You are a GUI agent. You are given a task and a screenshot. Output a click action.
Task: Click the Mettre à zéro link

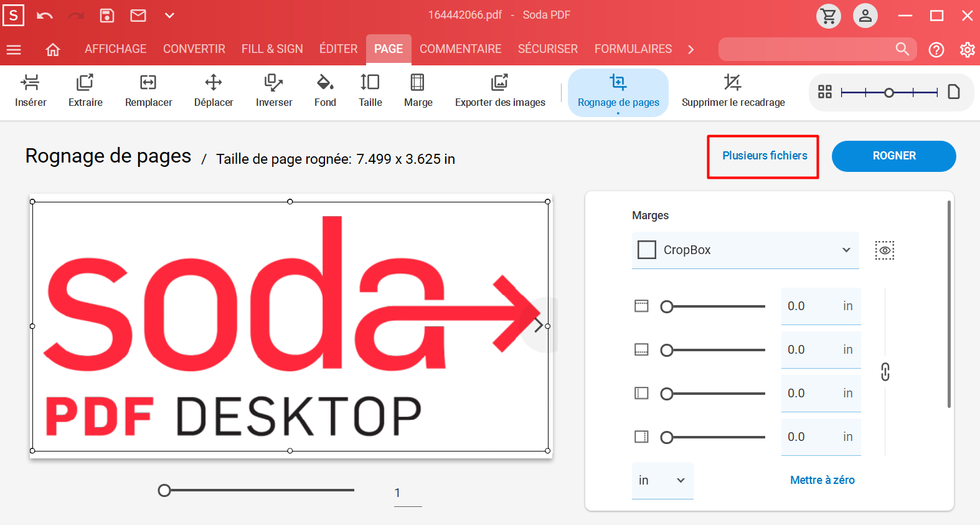(822, 480)
